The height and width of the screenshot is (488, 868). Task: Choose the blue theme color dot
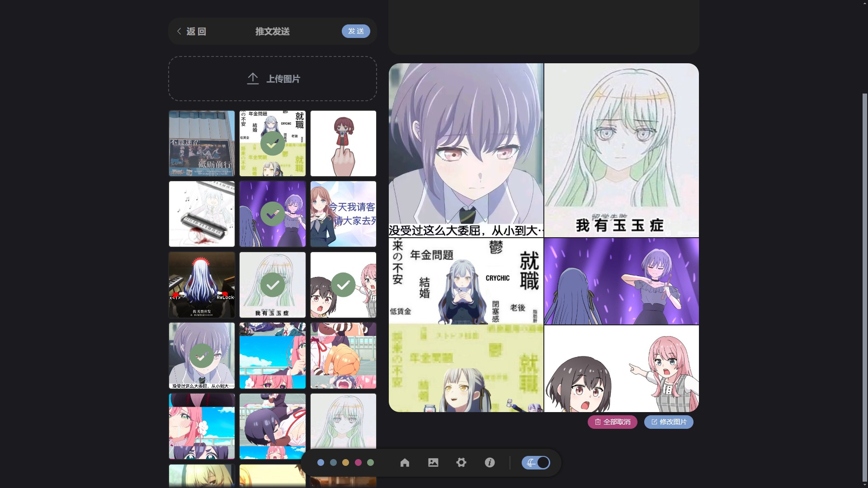coord(321,462)
